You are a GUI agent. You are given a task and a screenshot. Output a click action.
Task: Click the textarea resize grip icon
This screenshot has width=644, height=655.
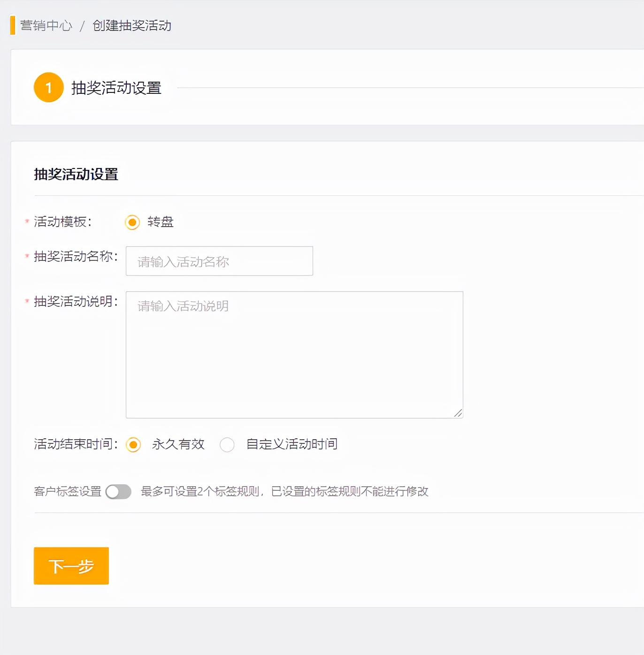pos(458,412)
